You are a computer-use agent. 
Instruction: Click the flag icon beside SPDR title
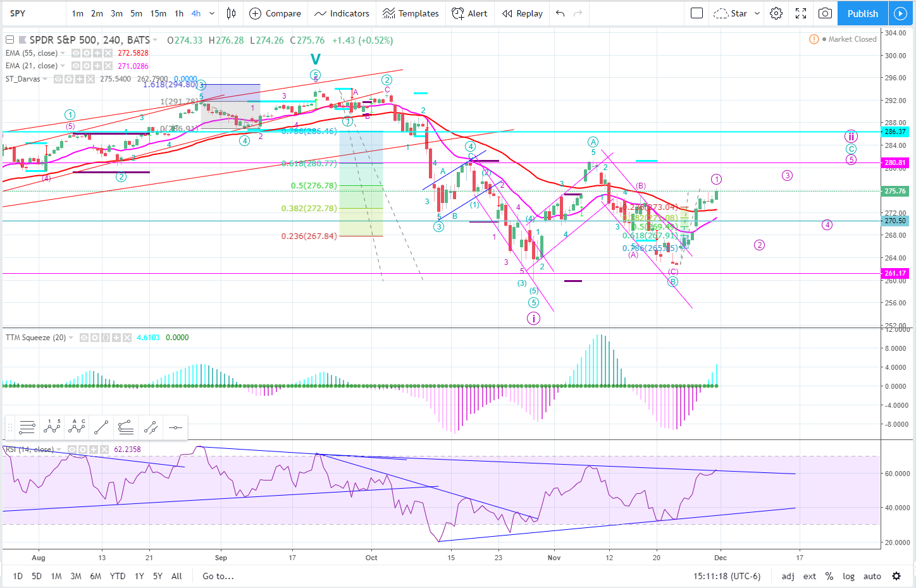(x=22, y=40)
